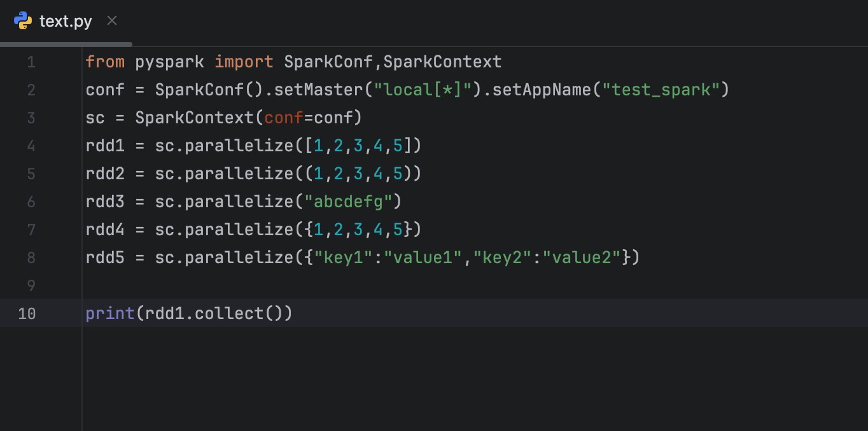Click the variable 'rdd2' on line 5
Viewport: 868px width, 431px height.
[105, 174]
